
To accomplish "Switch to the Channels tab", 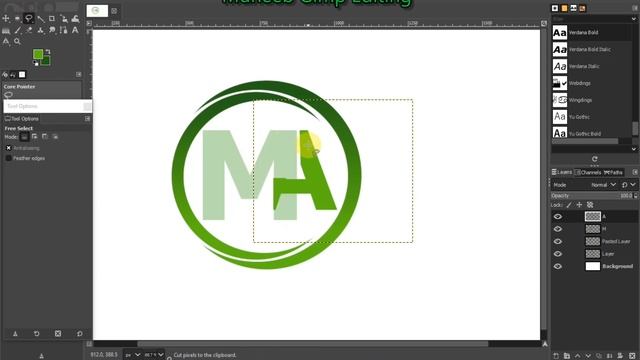I will tap(588, 172).
